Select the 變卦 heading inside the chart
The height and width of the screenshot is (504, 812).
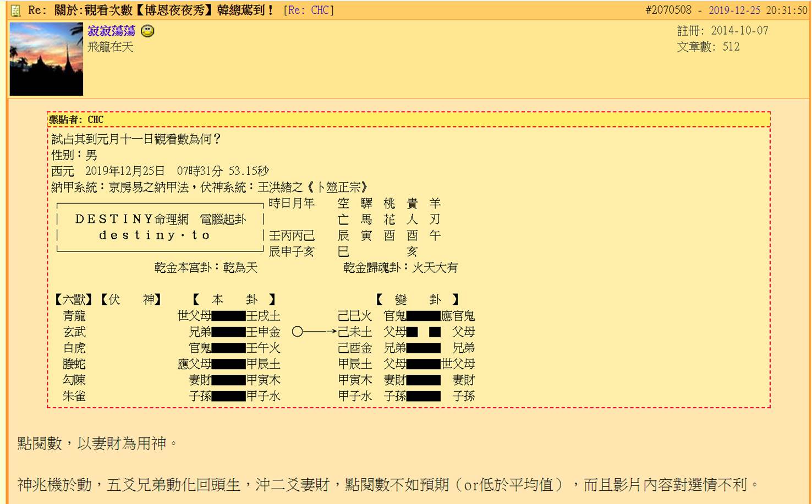pyautogui.click(x=418, y=299)
